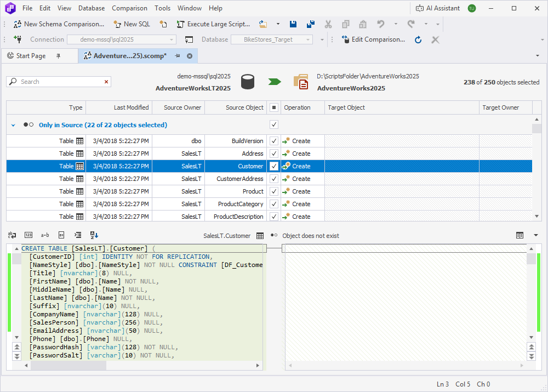Click the Refresh comparison icon

pyautogui.click(x=418, y=39)
